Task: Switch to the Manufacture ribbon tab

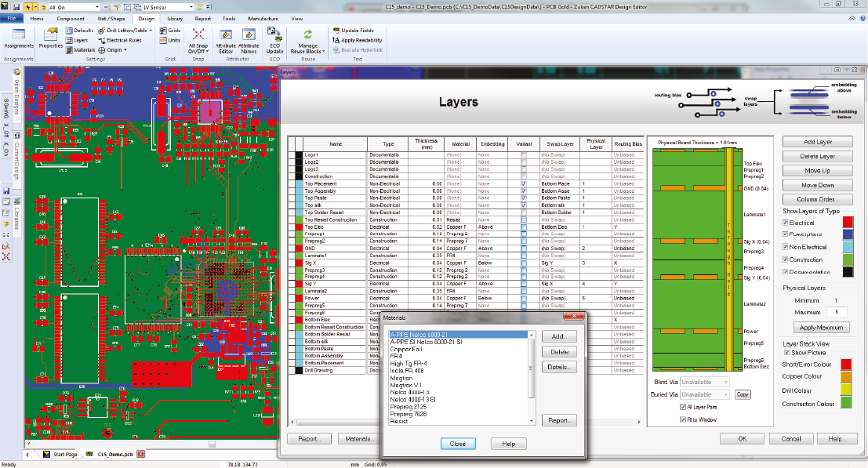Action: point(263,17)
